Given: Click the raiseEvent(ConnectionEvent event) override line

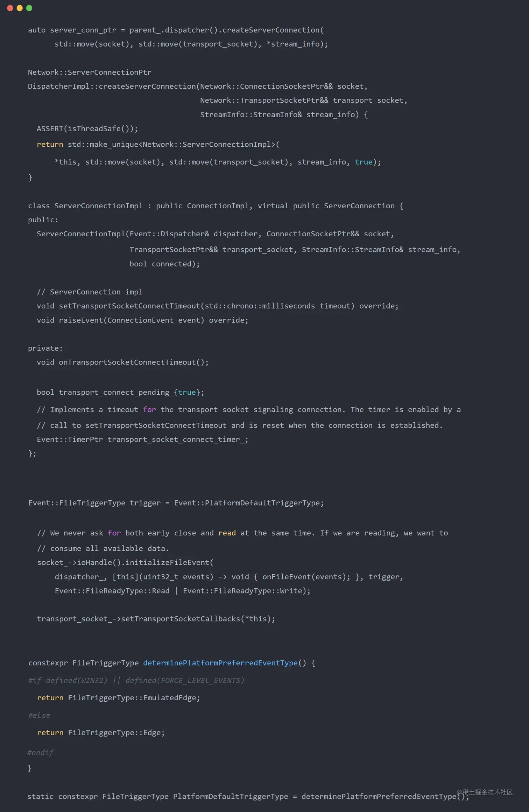Looking at the screenshot, I should tap(142, 320).
